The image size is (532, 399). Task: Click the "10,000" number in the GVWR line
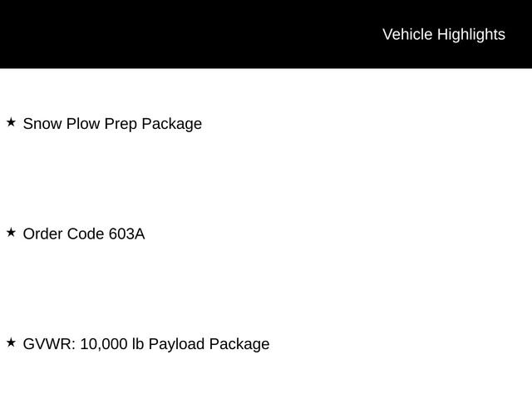pos(104,344)
